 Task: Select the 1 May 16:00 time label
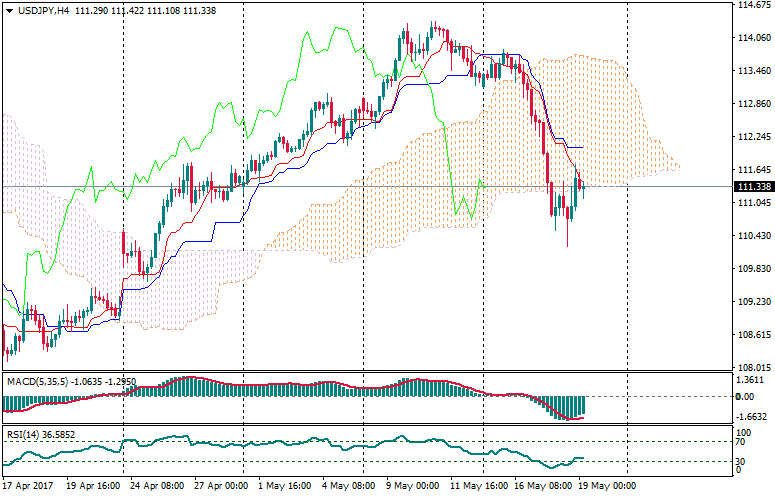(282, 486)
